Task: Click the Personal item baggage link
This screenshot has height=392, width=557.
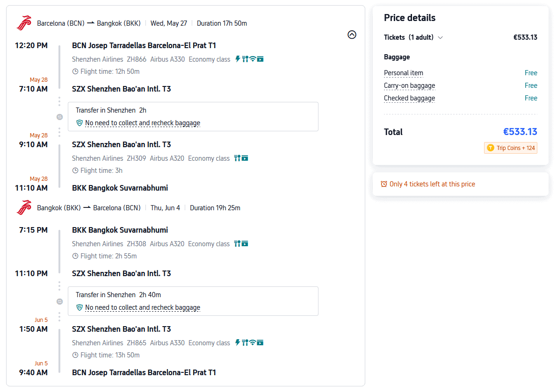Action: (403, 73)
